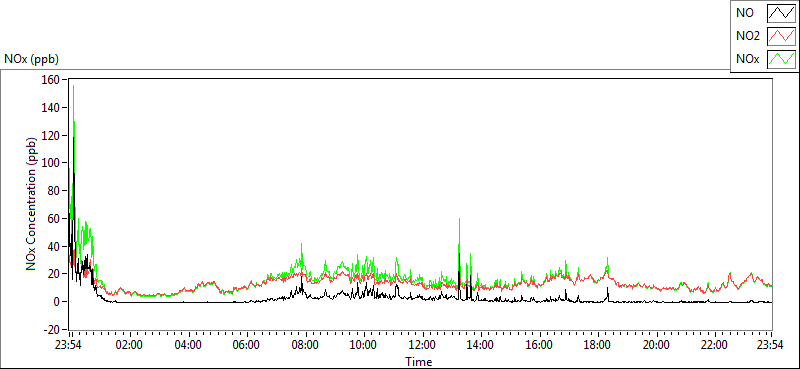Open the NOx green plot legend sample
Screen dimensions: 800x369
782,59
